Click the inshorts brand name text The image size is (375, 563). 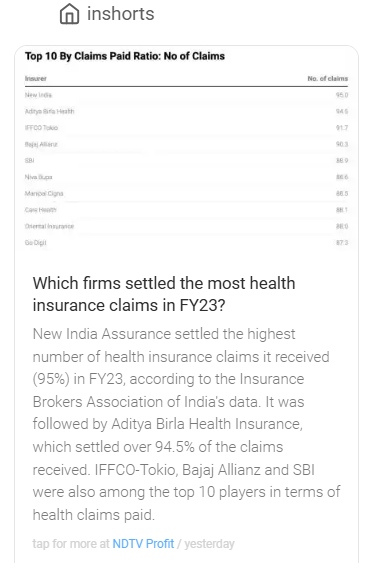[x=121, y=14]
